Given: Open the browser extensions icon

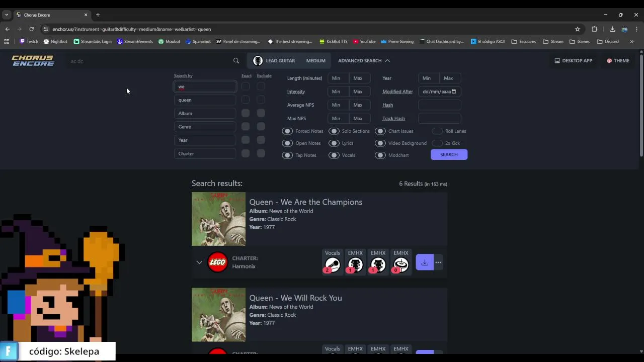Looking at the screenshot, I should point(594,29).
